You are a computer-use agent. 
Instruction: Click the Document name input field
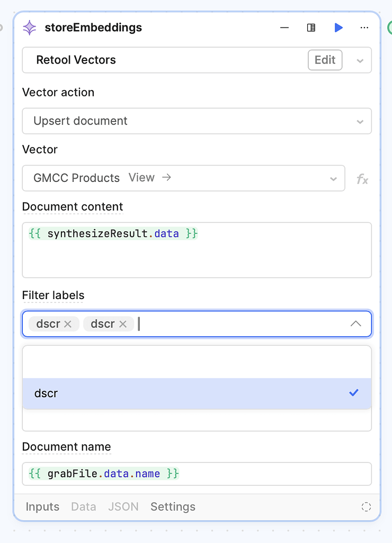pyautogui.click(x=197, y=474)
